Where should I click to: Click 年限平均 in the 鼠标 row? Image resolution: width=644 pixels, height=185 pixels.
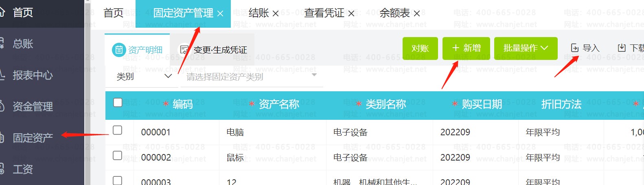coord(543,158)
